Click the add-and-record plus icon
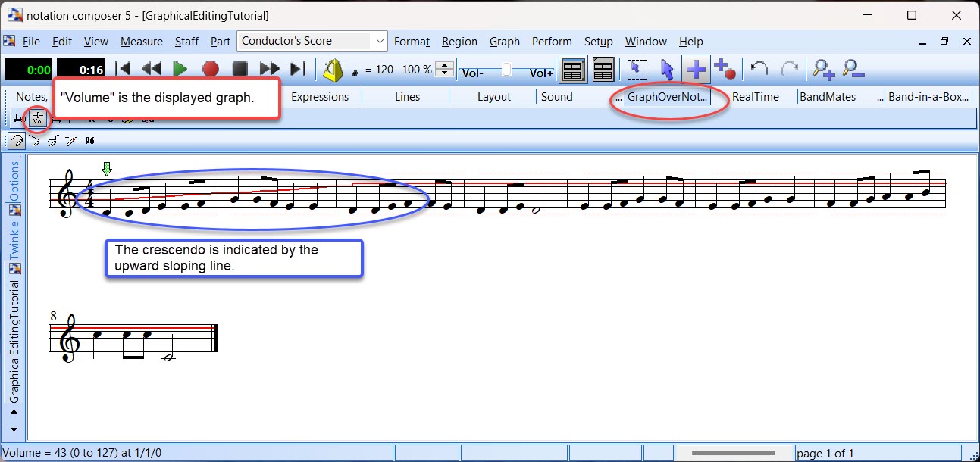Viewport: 980px width, 462px height. coord(725,70)
